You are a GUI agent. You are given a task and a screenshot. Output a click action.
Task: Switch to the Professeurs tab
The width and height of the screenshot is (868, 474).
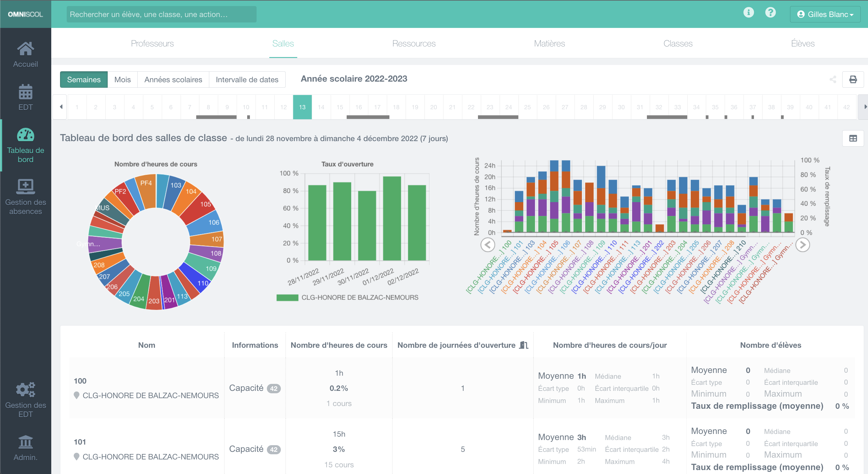point(152,43)
